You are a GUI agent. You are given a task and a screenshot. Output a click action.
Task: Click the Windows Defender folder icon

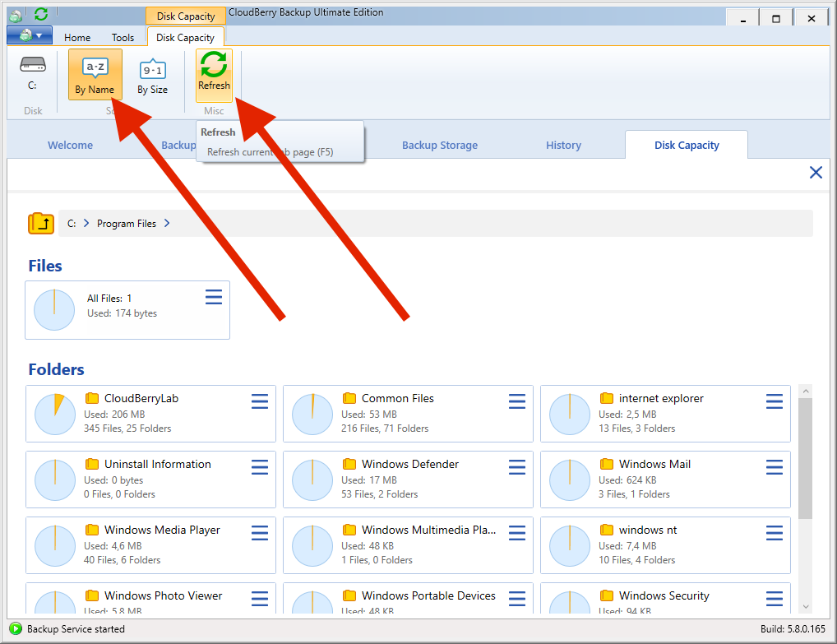click(349, 464)
